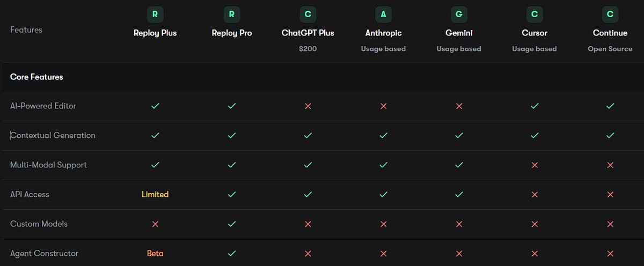644x266 pixels.
Task: Click AI-Powered Editor cross under Anthropic
Action: click(x=383, y=106)
